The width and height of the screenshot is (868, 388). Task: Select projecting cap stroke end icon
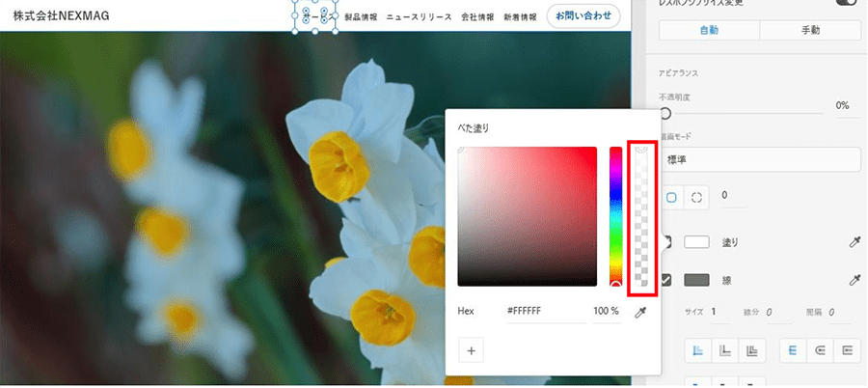(847, 350)
